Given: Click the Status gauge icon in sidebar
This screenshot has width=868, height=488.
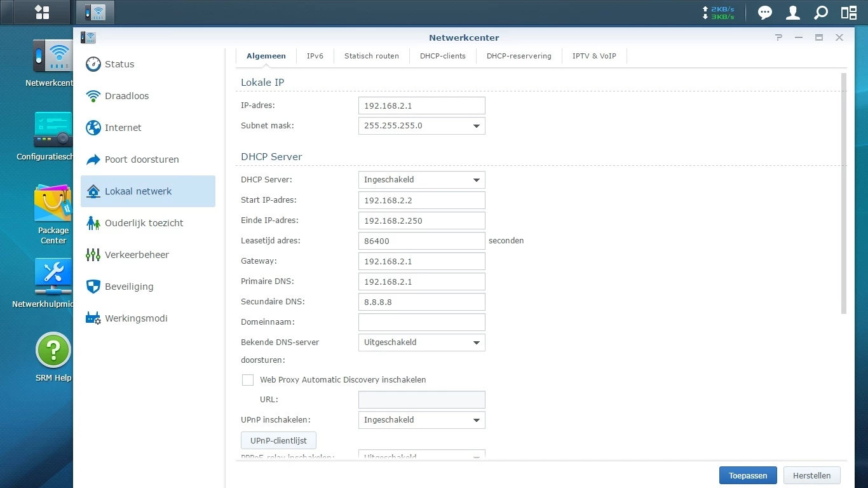Looking at the screenshot, I should click(93, 64).
